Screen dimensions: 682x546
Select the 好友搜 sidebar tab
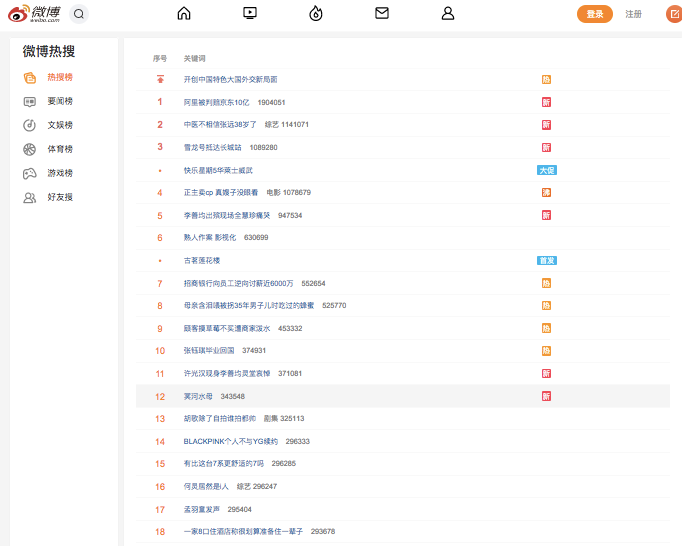point(60,197)
